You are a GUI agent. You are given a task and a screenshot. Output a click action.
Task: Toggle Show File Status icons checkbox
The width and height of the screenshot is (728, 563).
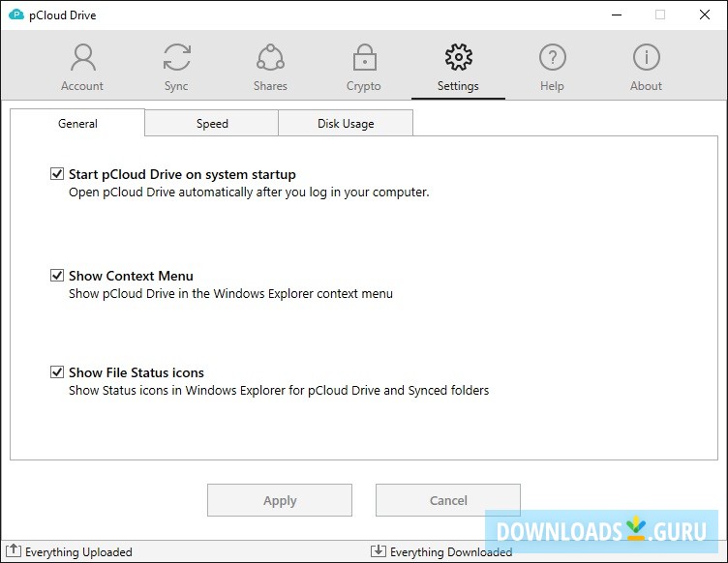[x=57, y=371]
